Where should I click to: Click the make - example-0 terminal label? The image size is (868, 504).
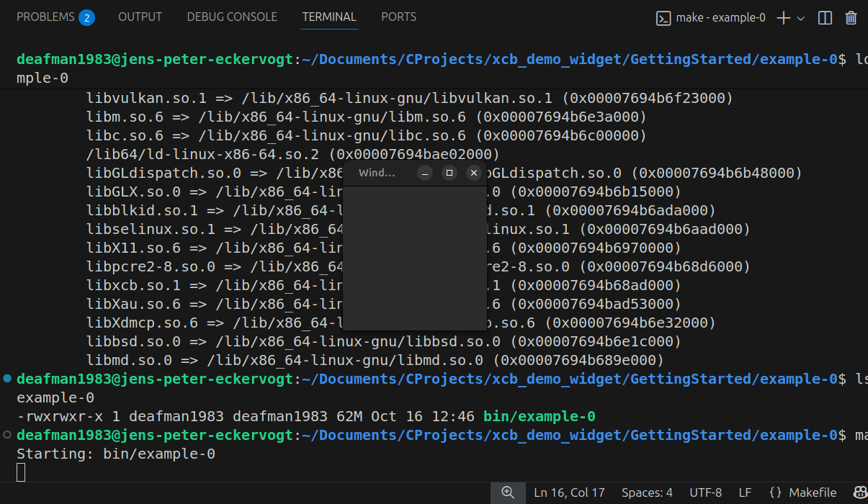coord(711,18)
